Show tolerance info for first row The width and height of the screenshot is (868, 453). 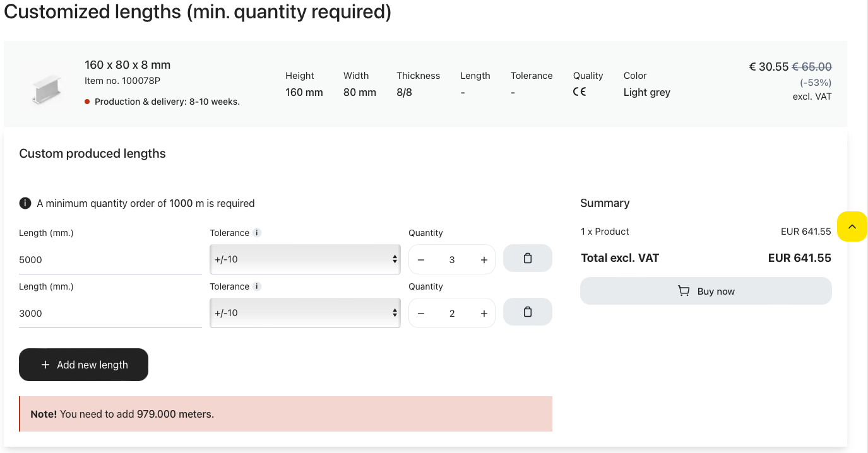257,233
